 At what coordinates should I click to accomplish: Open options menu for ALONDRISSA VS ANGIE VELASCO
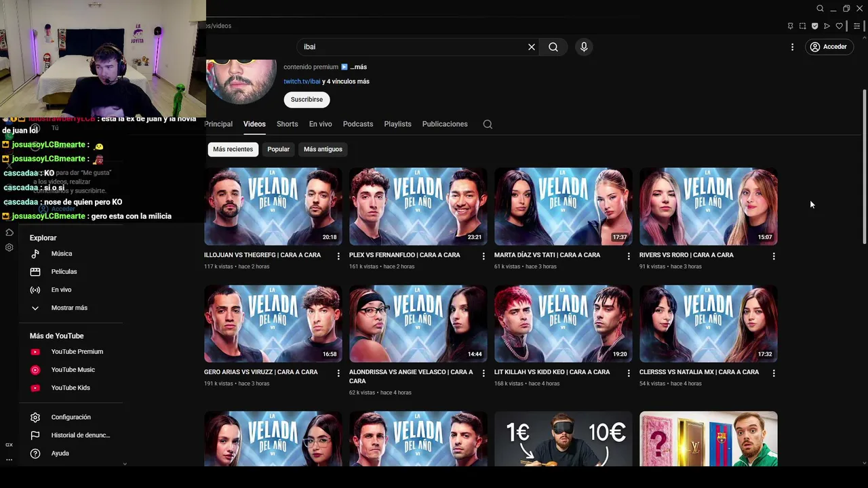[x=484, y=373]
